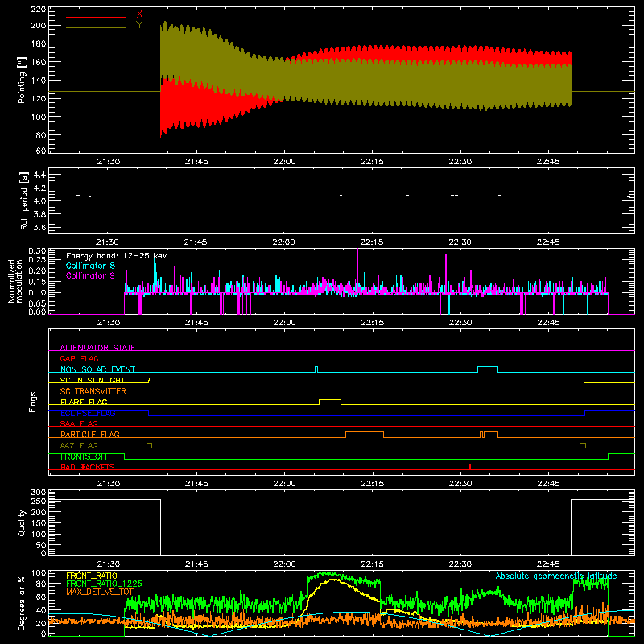Click '22:30' under the Flags plot
This screenshot has width=644, height=644.
[460, 484]
